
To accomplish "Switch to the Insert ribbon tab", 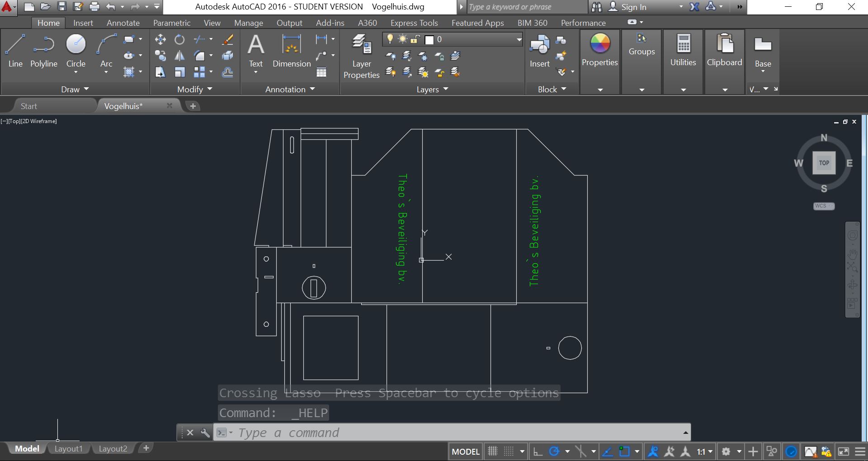I will pyautogui.click(x=83, y=23).
